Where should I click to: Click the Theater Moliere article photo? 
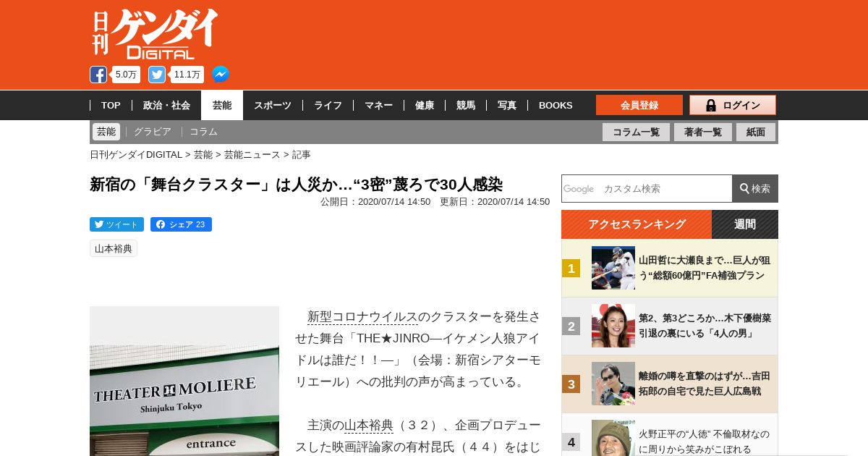(184, 381)
